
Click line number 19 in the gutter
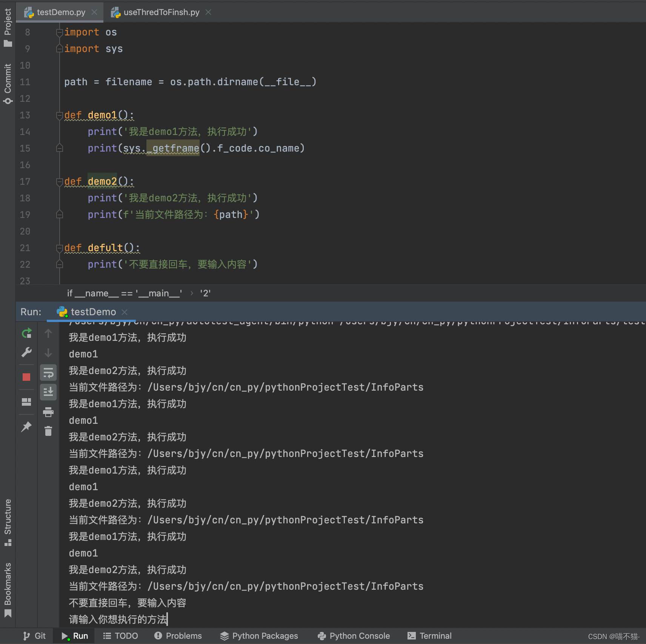click(25, 215)
